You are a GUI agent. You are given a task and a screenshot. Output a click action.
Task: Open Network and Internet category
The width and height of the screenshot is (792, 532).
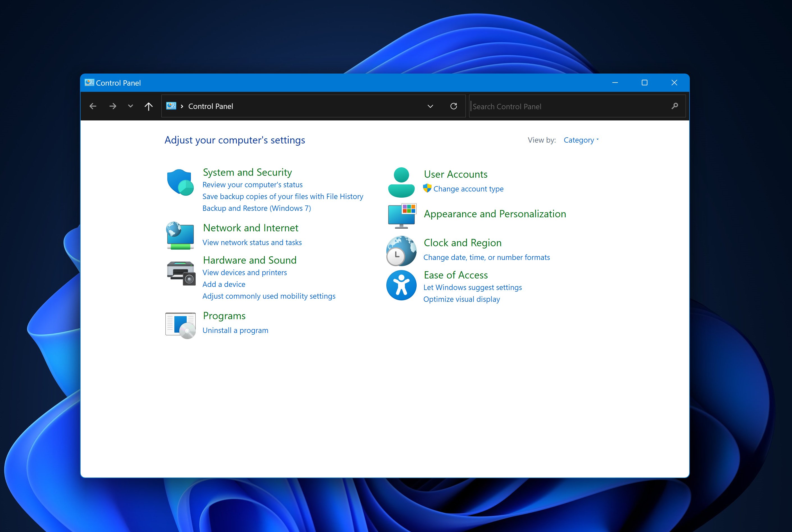coord(251,228)
